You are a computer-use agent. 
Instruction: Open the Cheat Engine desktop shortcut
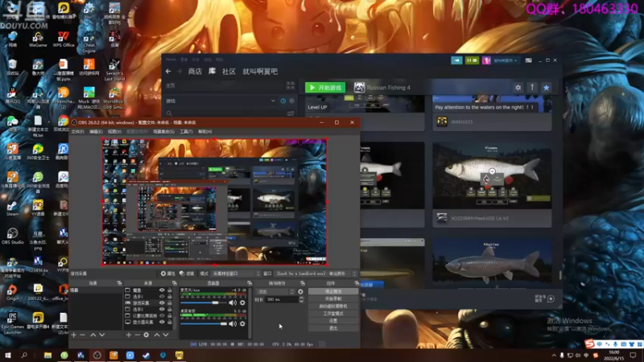tap(89, 42)
